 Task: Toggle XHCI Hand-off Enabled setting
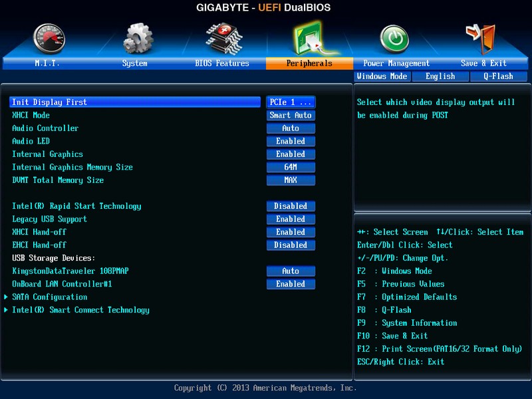[291, 232]
